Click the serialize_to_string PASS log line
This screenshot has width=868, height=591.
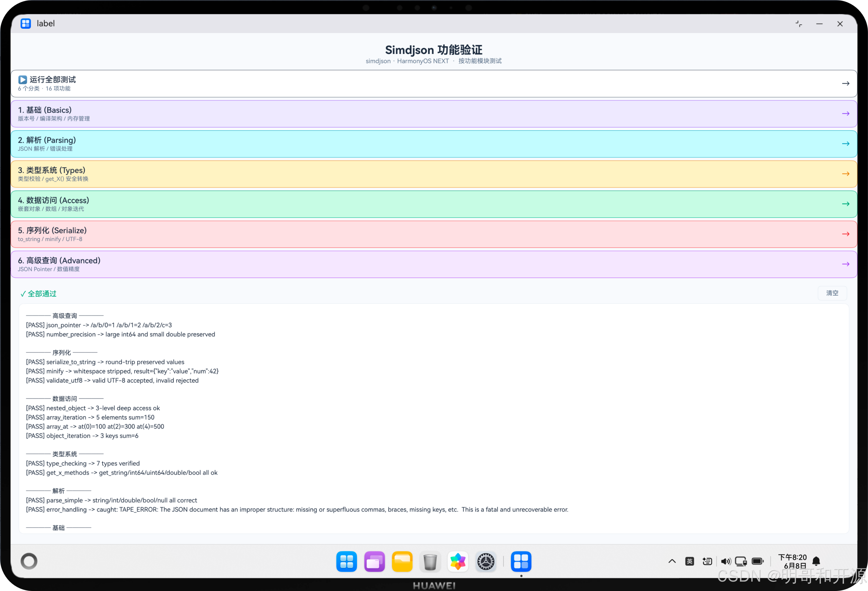click(x=105, y=362)
